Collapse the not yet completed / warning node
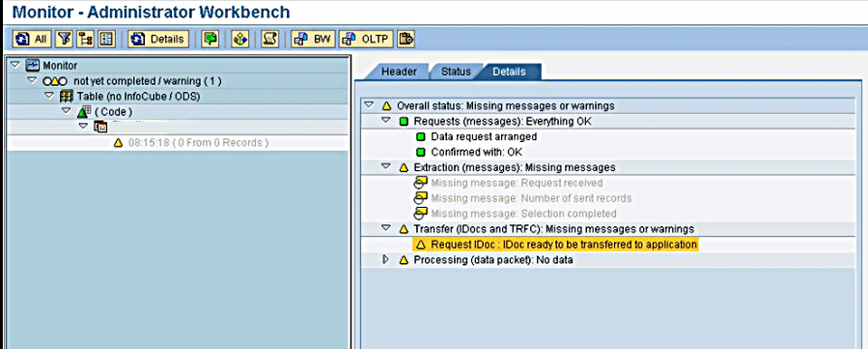The width and height of the screenshot is (868, 349). tap(33, 80)
